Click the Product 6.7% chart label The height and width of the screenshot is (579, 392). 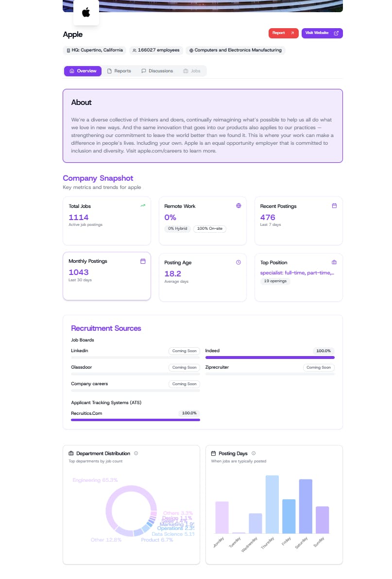[157, 540]
